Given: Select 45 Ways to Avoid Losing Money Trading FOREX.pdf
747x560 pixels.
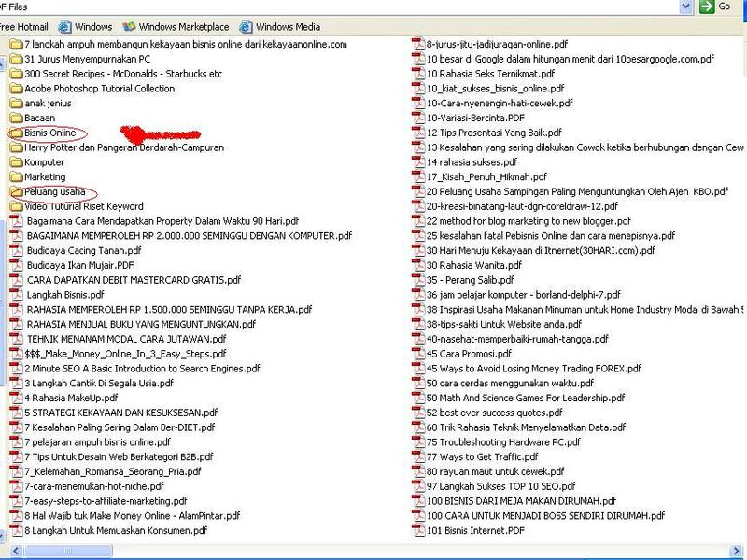Looking at the screenshot, I should click(534, 369).
